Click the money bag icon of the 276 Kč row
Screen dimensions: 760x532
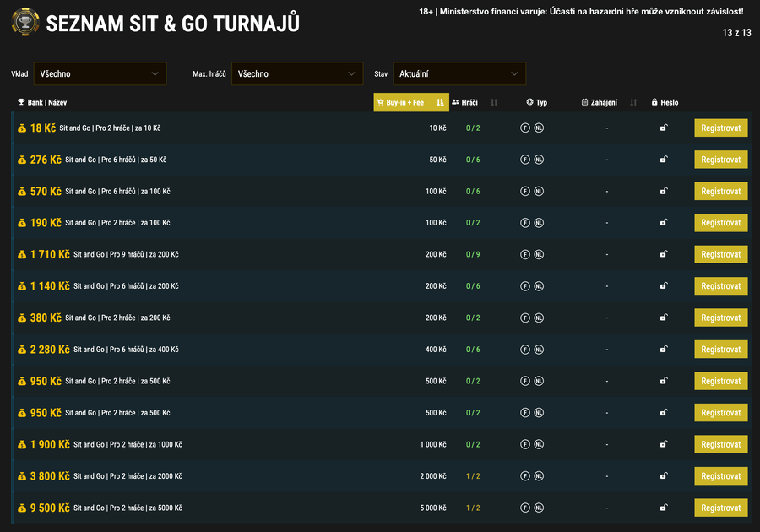[x=22, y=160]
